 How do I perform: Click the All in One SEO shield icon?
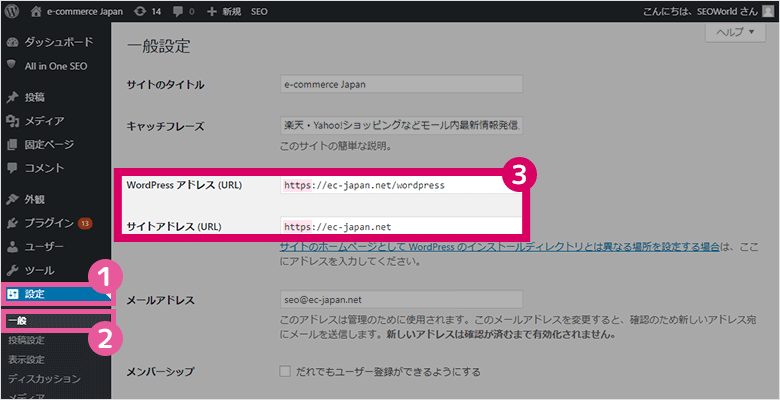(13, 65)
